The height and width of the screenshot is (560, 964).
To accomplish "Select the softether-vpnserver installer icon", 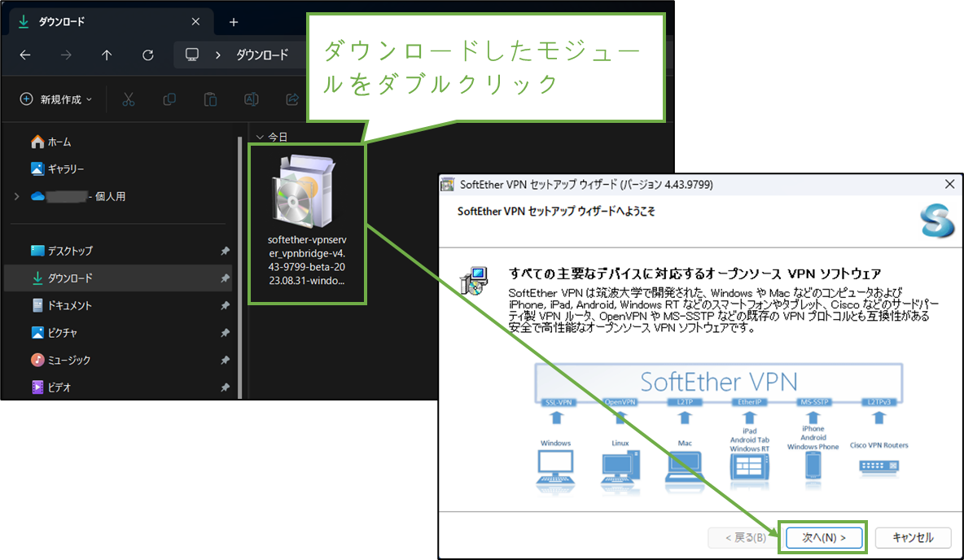I will 305,191.
